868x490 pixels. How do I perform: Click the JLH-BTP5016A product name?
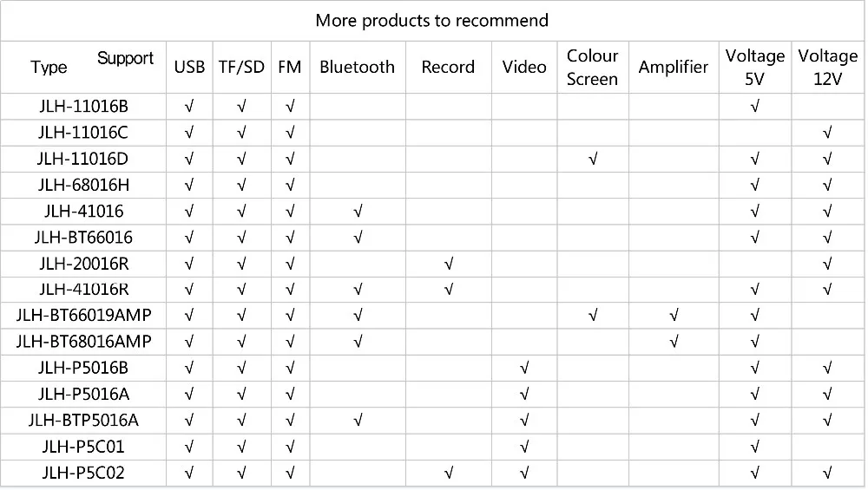[83, 421]
